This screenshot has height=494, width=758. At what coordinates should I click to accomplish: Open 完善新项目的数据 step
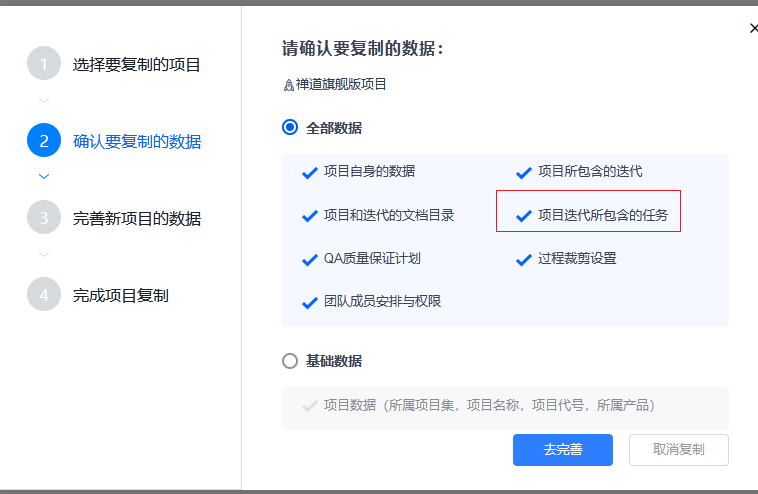[136, 218]
